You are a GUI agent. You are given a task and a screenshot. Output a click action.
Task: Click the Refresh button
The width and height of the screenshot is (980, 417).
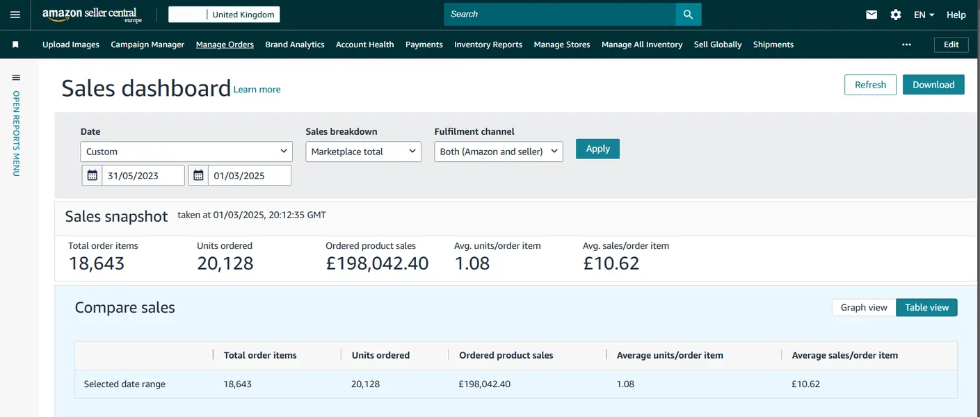coord(870,85)
